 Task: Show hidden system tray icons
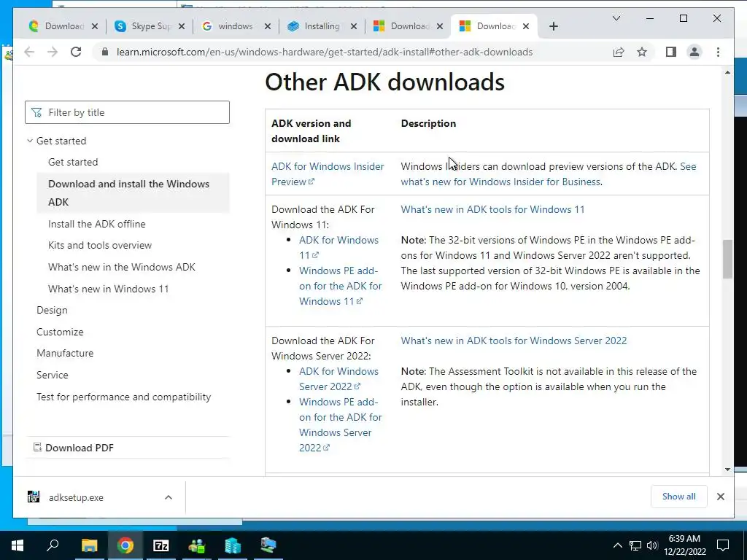click(x=617, y=545)
